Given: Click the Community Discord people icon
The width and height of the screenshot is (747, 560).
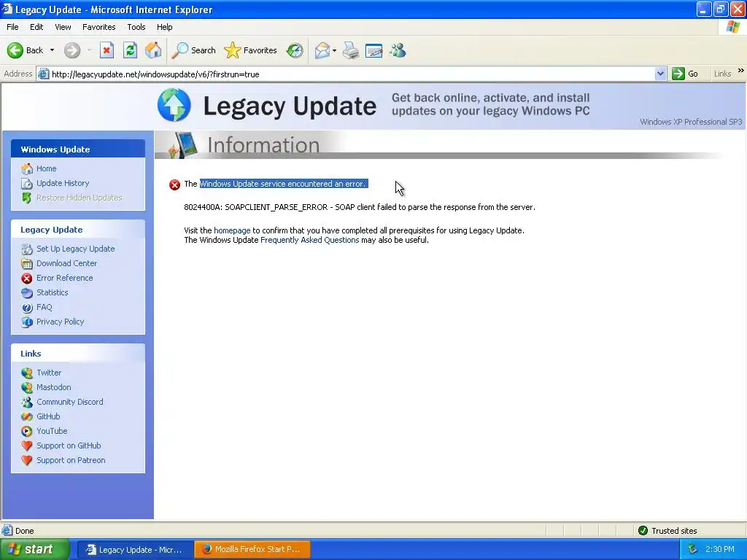Looking at the screenshot, I should [x=27, y=402].
